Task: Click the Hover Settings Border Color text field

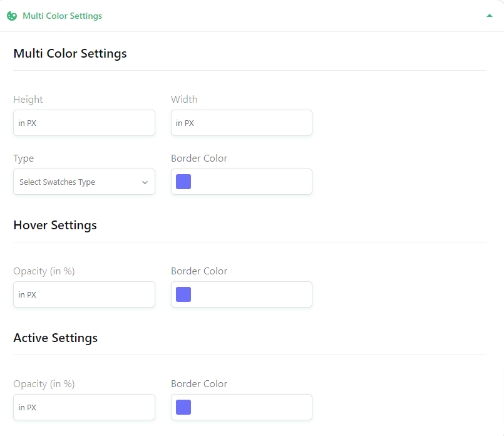Action: coord(242,294)
